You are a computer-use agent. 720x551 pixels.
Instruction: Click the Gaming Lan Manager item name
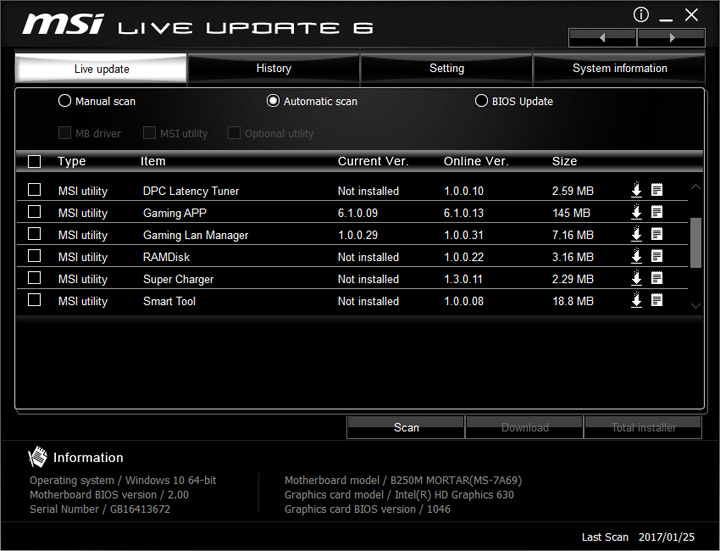coord(195,235)
